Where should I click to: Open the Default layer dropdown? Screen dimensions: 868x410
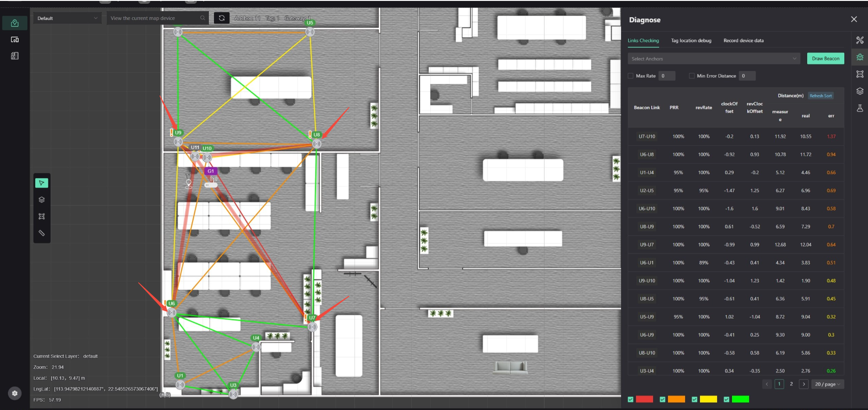[68, 18]
